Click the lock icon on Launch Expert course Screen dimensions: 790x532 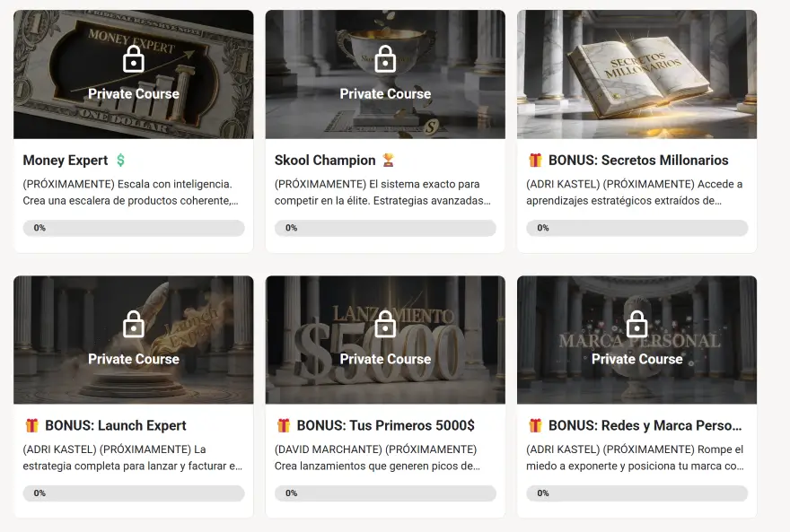[x=134, y=325]
